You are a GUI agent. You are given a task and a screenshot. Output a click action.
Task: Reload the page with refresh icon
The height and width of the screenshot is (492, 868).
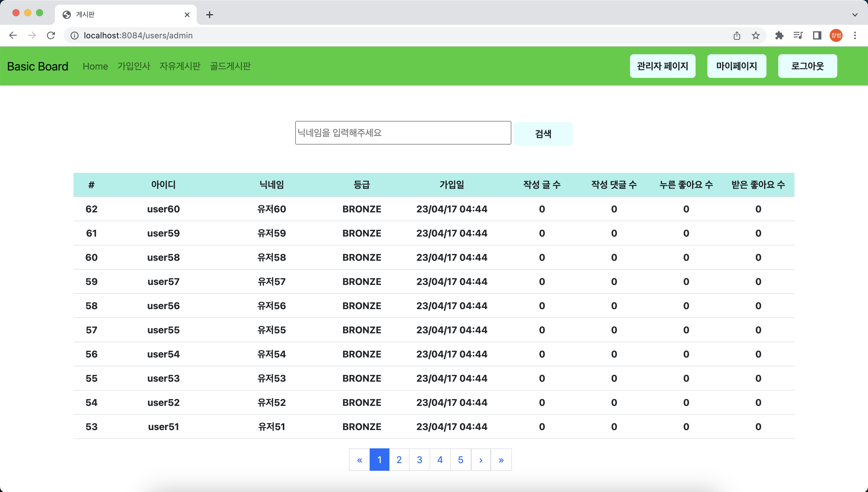[x=51, y=35]
